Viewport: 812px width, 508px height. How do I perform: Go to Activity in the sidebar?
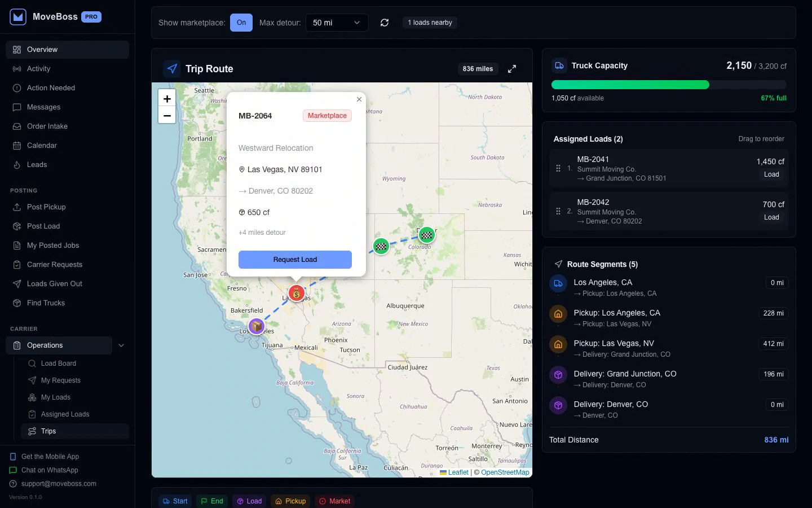click(67, 69)
